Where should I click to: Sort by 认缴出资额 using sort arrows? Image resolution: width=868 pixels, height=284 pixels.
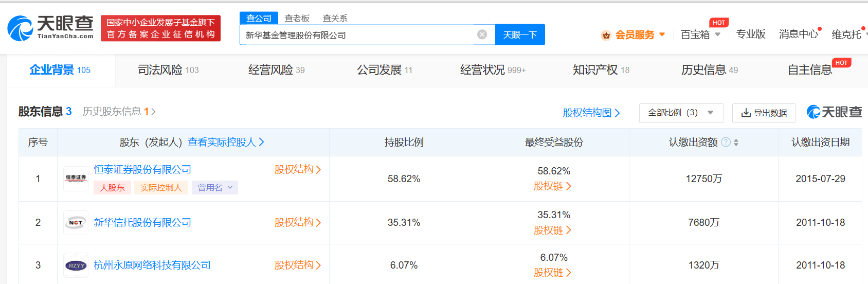pyautogui.click(x=736, y=143)
